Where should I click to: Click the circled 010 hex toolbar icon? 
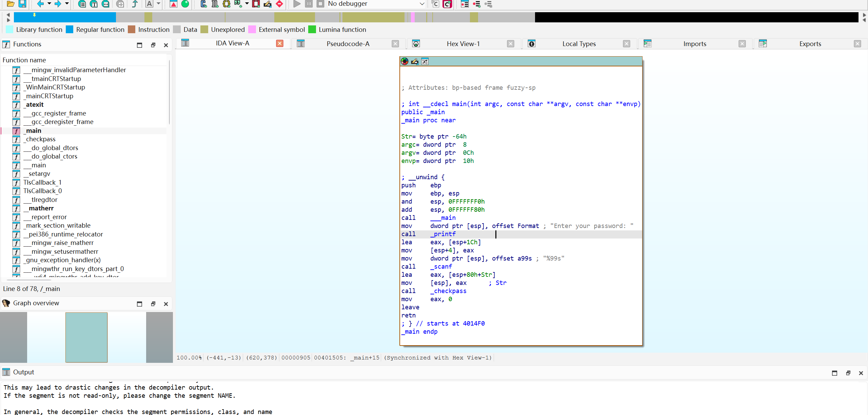(x=106, y=4)
